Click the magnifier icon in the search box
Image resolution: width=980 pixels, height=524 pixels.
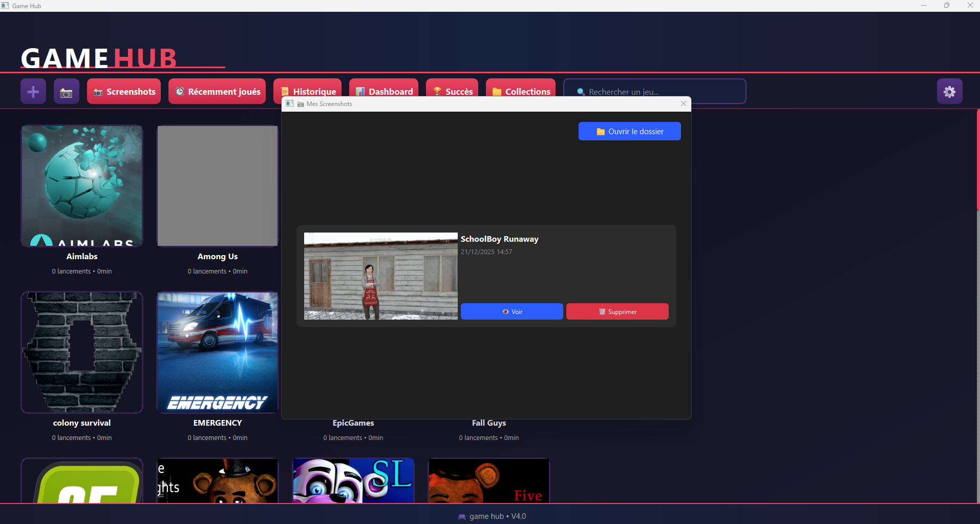581,92
